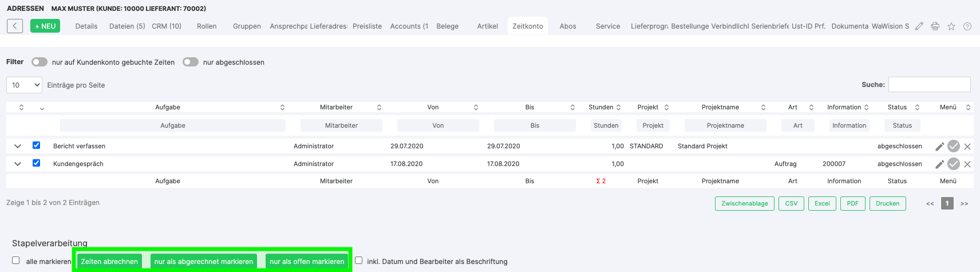This screenshot has height=272, width=980.
Task: Click the Zeiten abrechnen button
Action: point(109,261)
